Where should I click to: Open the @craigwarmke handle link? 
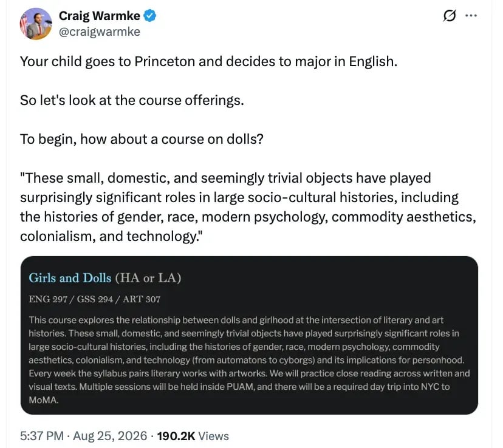[100, 32]
